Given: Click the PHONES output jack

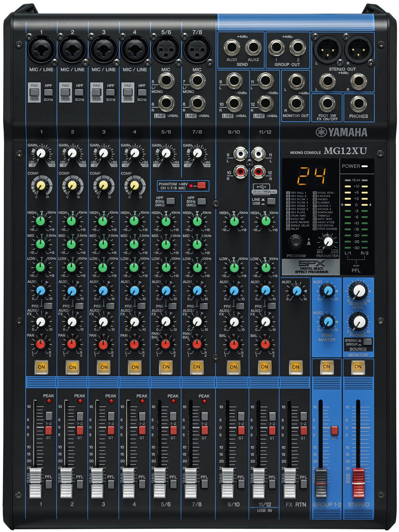Looking at the screenshot, I should (358, 104).
